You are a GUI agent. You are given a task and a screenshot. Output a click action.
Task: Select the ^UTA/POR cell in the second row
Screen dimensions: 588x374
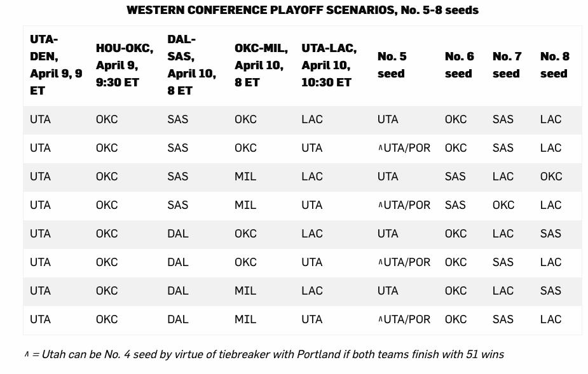404,148
